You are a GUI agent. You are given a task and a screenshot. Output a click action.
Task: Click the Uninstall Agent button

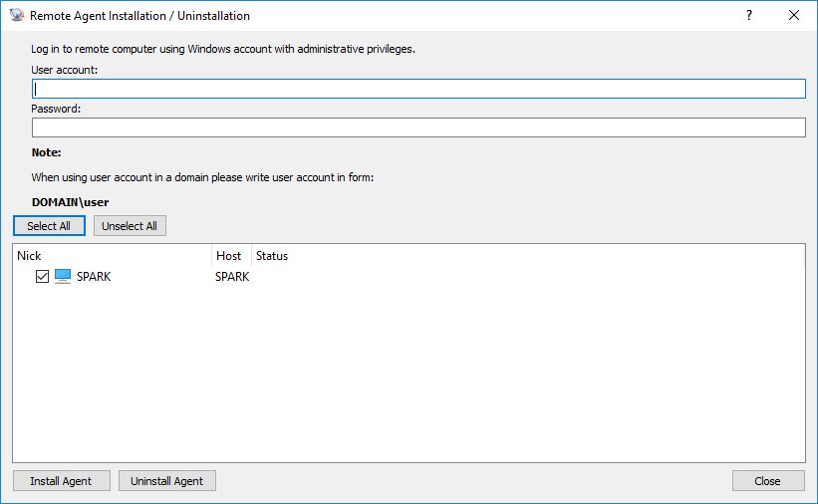[167, 481]
